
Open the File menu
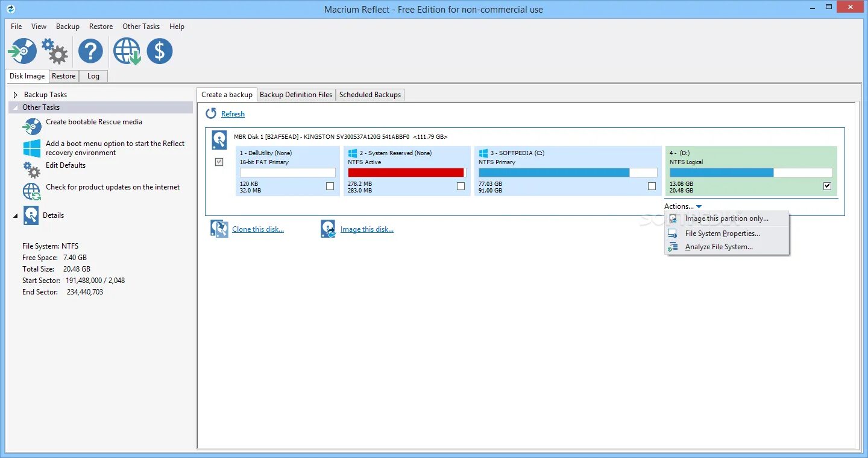(x=16, y=27)
